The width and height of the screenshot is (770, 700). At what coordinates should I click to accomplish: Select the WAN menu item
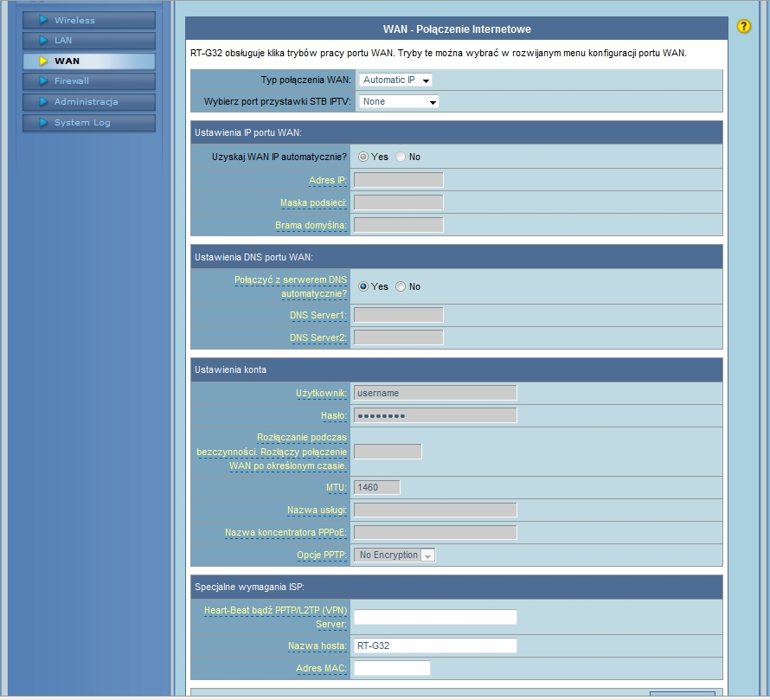coord(89,61)
